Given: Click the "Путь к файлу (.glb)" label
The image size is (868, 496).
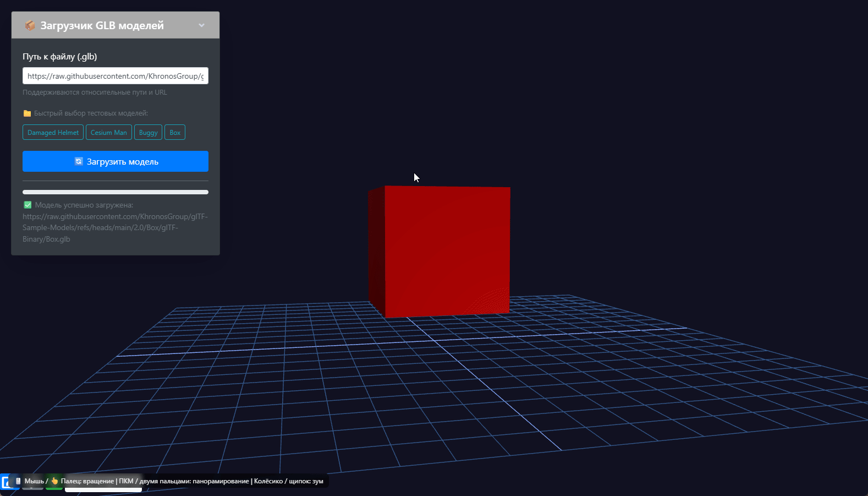Looking at the screenshot, I should (60, 57).
